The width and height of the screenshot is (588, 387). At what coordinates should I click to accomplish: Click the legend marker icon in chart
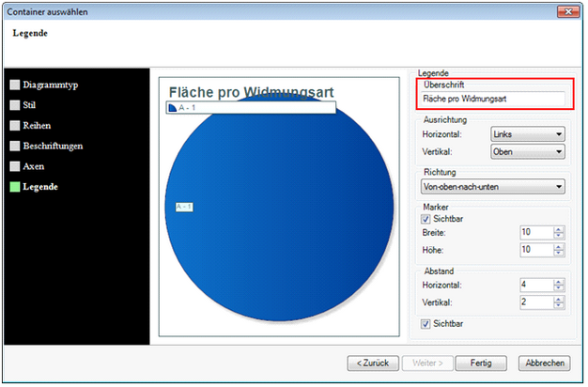coord(172,108)
